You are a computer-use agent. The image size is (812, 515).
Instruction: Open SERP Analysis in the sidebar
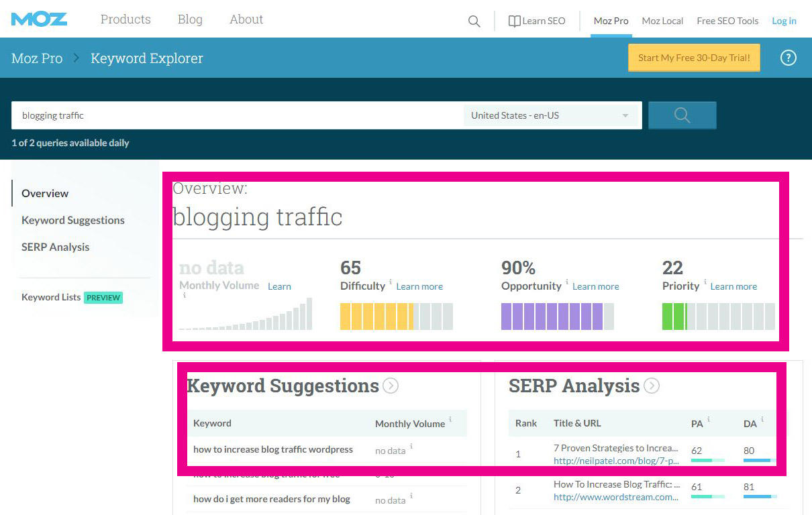55,247
